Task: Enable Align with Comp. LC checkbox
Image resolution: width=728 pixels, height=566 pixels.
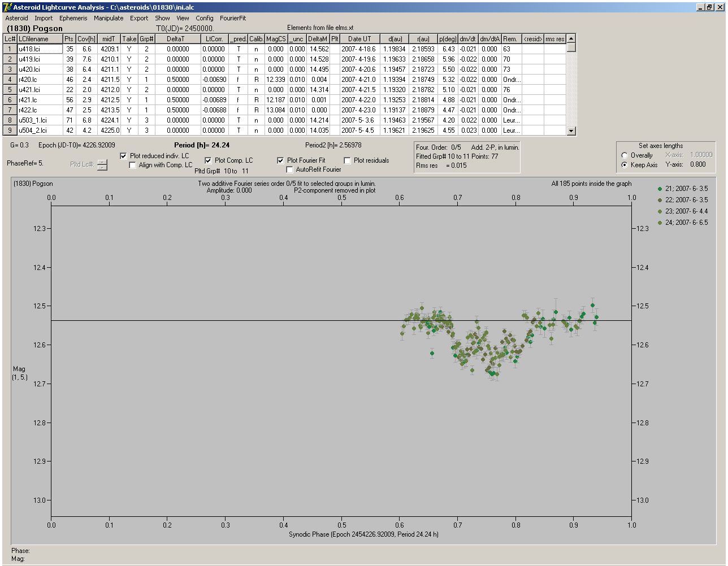Action: 133,165
